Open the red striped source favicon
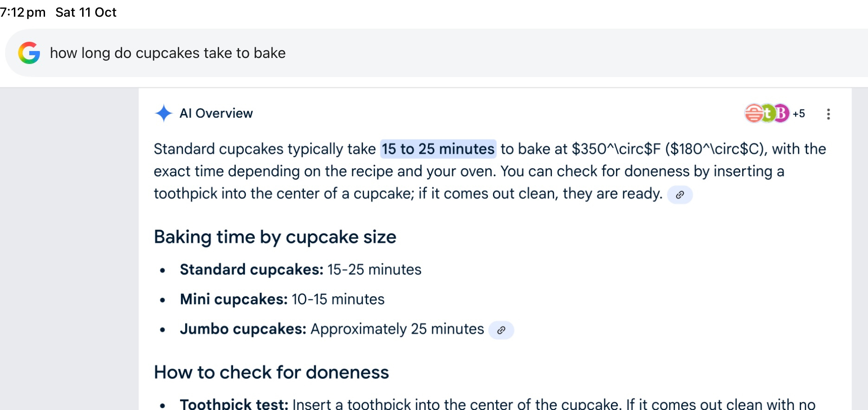Image resolution: width=868 pixels, height=410 pixels. coord(754,113)
